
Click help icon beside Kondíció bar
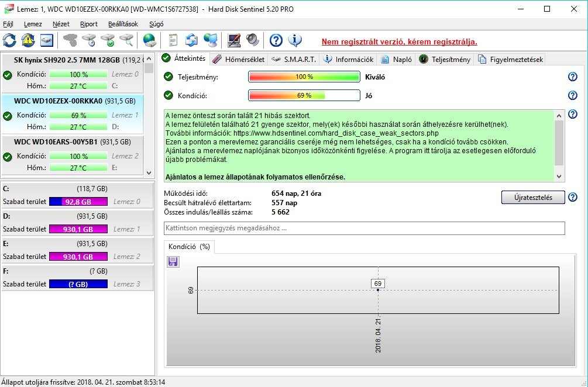573,95
